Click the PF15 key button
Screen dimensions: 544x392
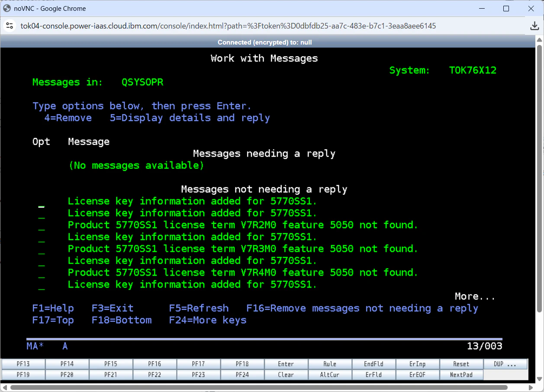click(111, 364)
